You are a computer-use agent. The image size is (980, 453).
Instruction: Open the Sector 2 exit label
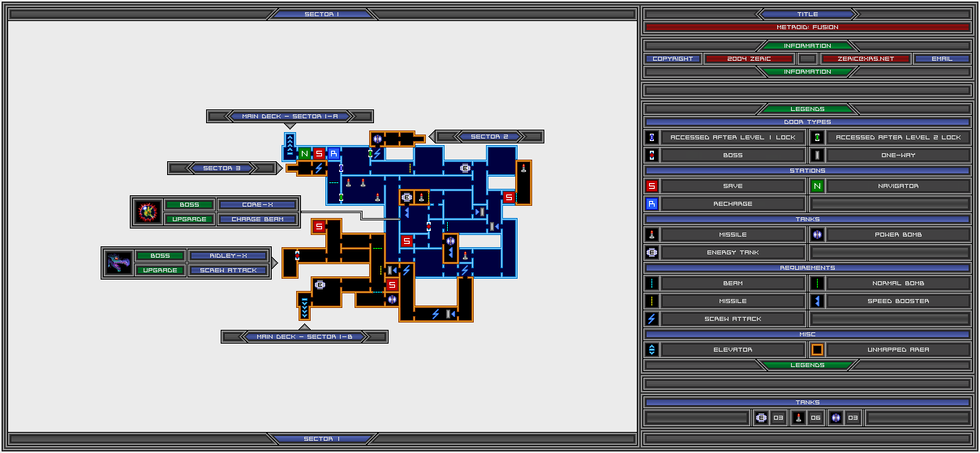[489, 137]
